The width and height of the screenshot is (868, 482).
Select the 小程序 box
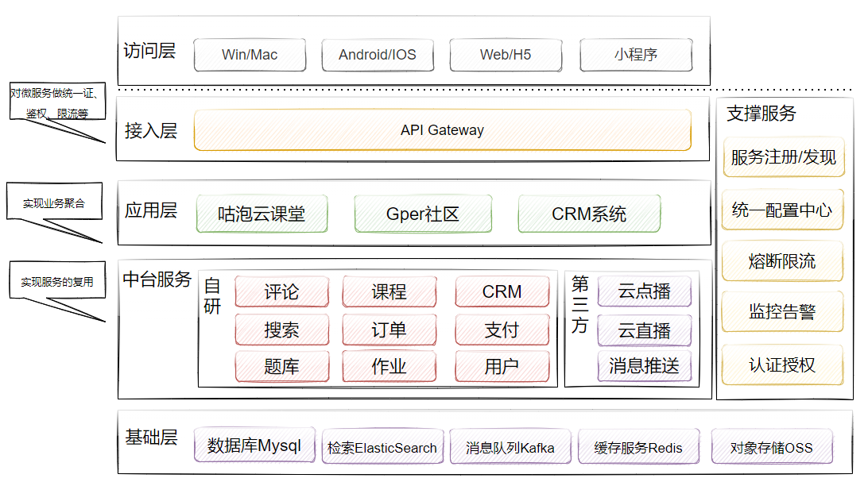point(635,55)
